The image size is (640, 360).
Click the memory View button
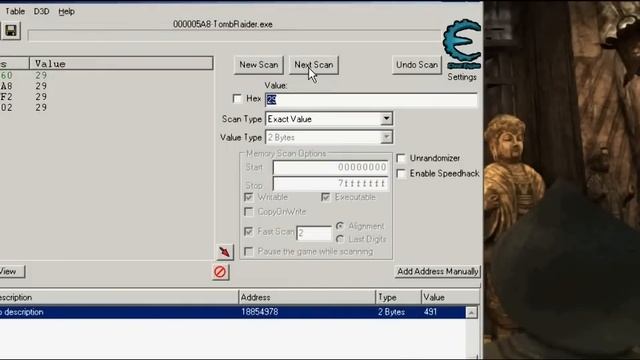point(11,271)
